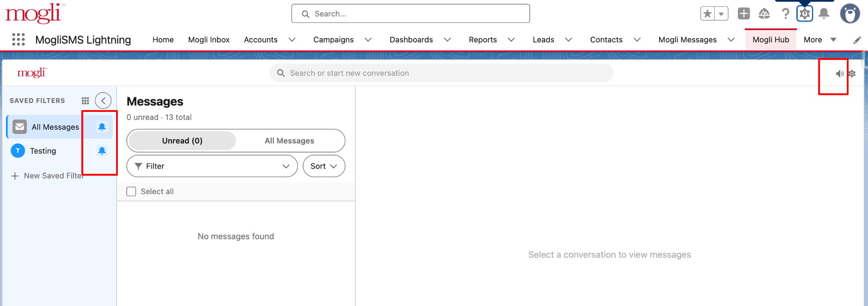Open the Reports tab

point(483,39)
